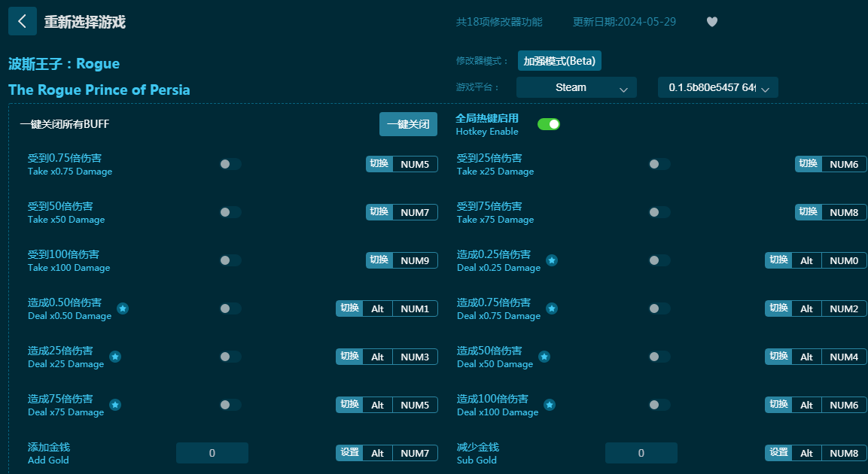Focus the Add Gold amount field
This screenshot has height=474, width=868.
[x=212, y=453]
